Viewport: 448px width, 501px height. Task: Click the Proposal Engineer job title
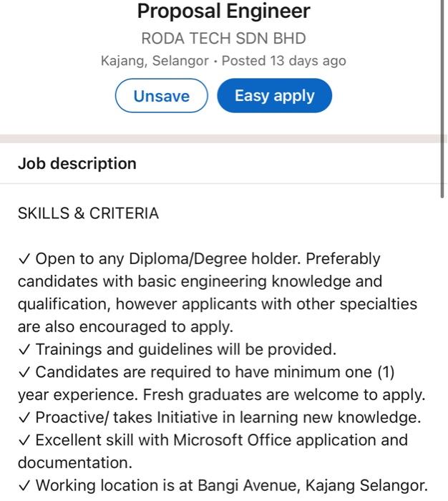(x=223, y=11)
